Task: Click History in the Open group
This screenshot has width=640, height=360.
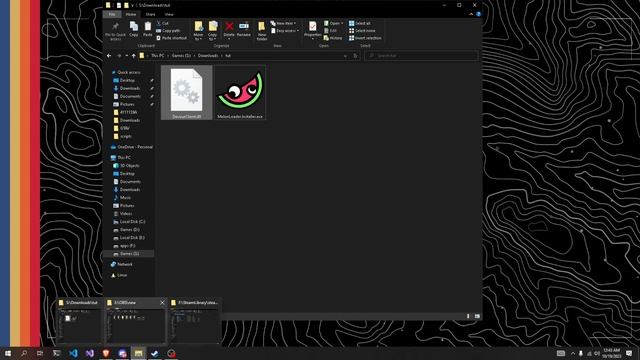Action: click(x=333, y=38)
